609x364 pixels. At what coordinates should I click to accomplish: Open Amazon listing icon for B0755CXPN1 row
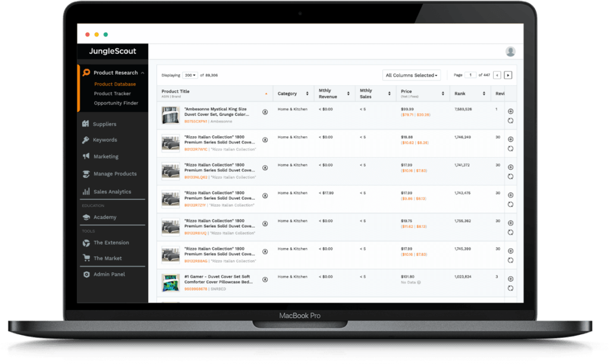(265, 112)
